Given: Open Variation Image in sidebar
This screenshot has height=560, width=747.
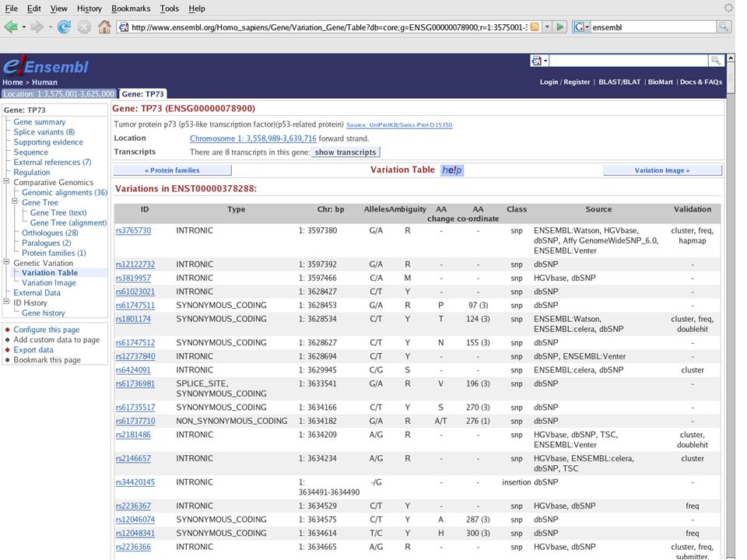Looking at the screenshot, I should (49, 283).
